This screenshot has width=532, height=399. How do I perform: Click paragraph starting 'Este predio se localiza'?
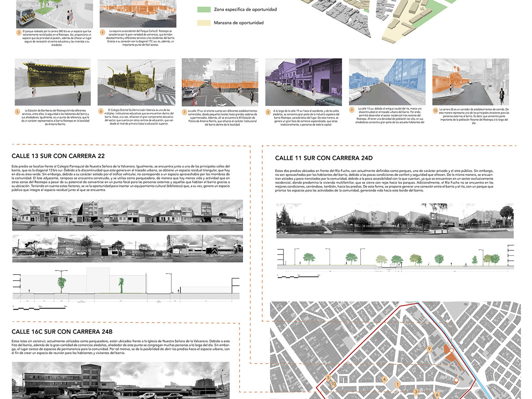pos(120,178)
